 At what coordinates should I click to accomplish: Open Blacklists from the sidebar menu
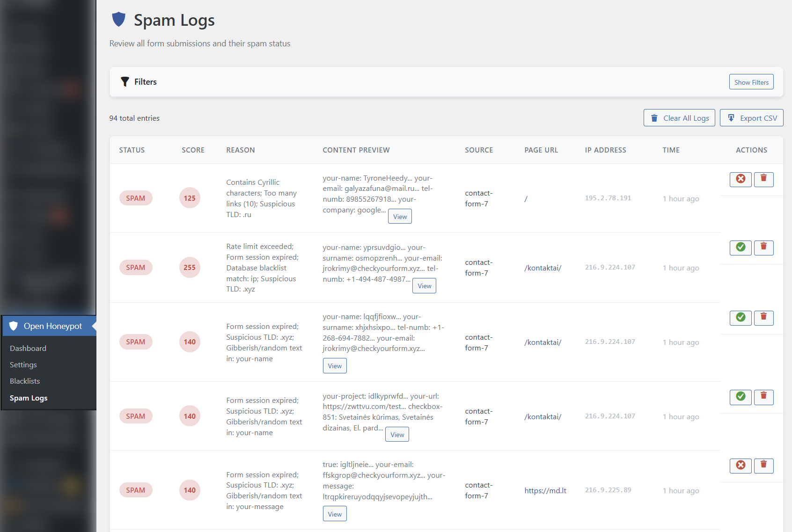[25, 381]
